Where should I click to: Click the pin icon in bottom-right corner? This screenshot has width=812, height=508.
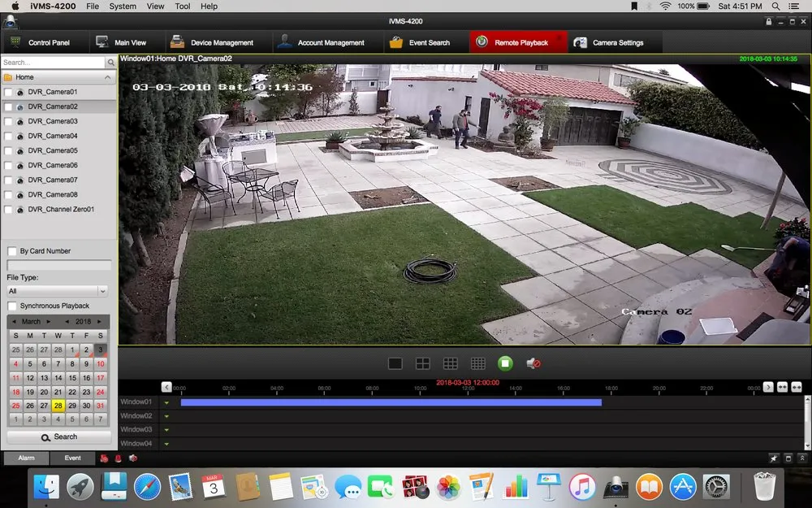774,458
